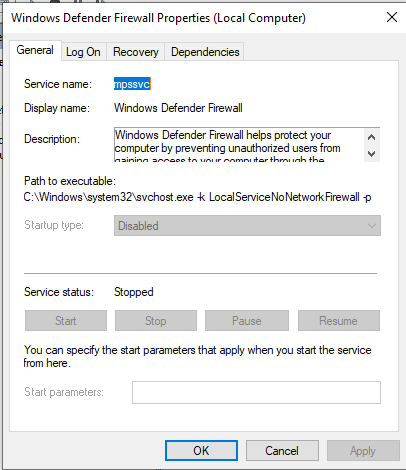406x470 pixels.
Task: Dismiss the dialog with Cancel
Action: point(282,451)
